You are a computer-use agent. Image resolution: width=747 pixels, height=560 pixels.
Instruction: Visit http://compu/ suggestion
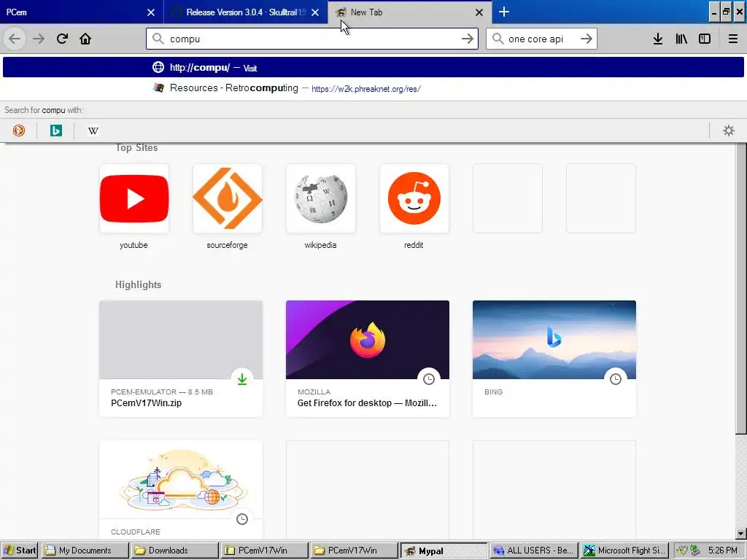click(373, 67)
